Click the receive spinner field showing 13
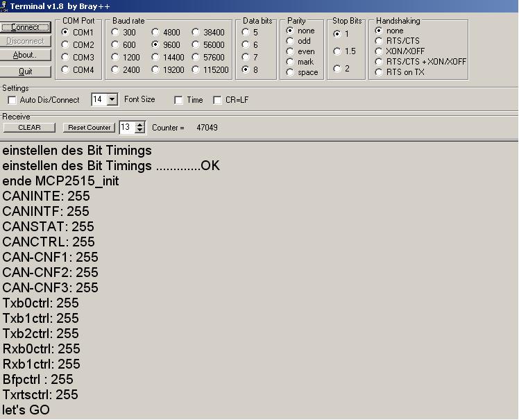 coord(128,127)
